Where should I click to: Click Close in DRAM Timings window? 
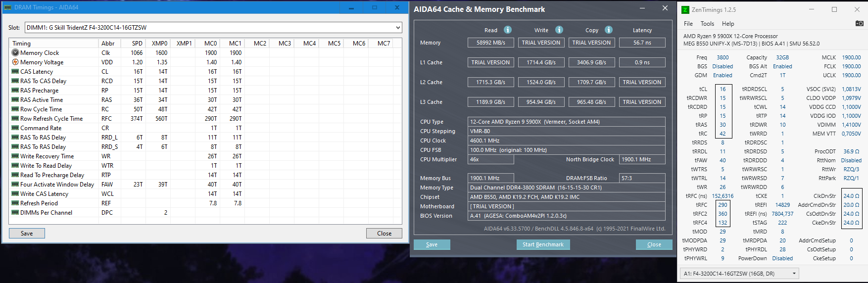384,234
